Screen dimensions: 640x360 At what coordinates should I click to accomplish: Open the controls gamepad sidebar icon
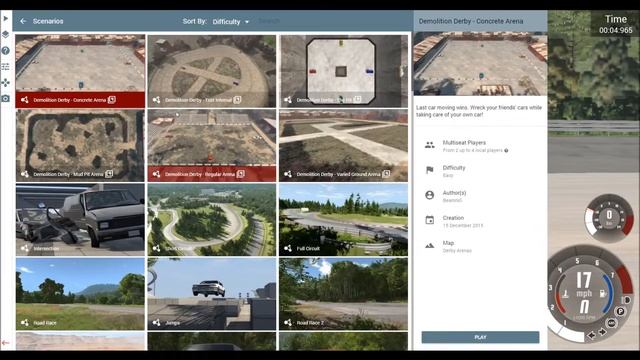tap(6, 83)
